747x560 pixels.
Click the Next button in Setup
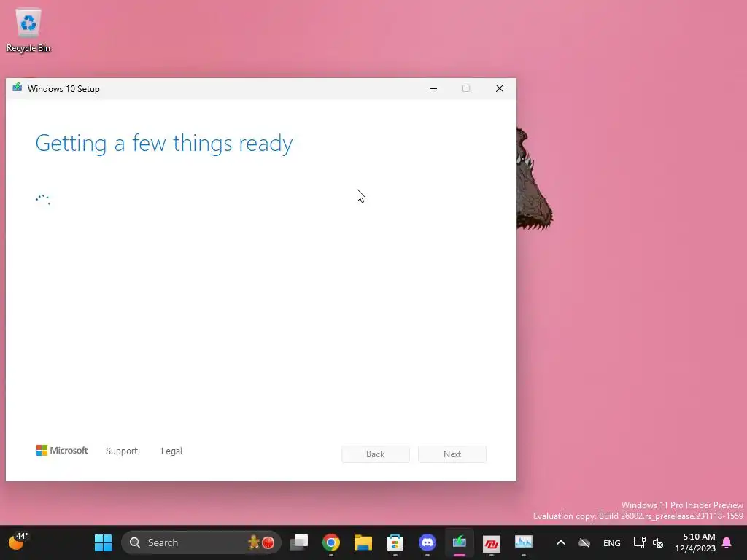(x=452, y=454)
